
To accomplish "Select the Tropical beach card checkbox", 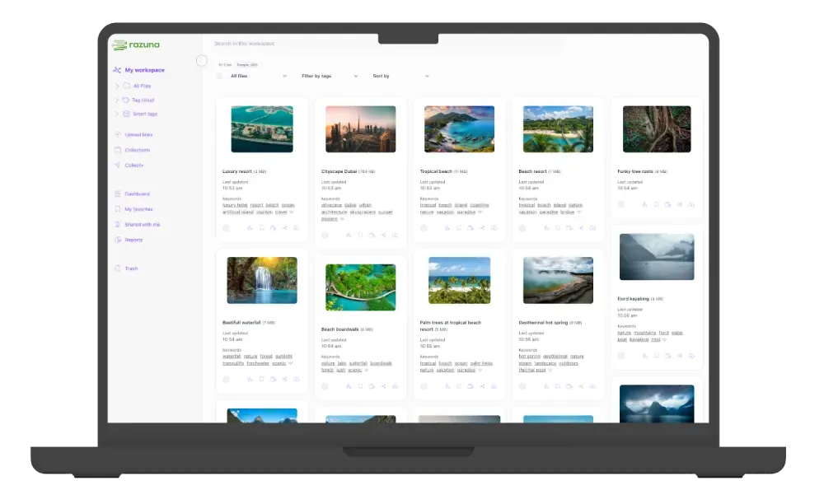I will (424, 228).
